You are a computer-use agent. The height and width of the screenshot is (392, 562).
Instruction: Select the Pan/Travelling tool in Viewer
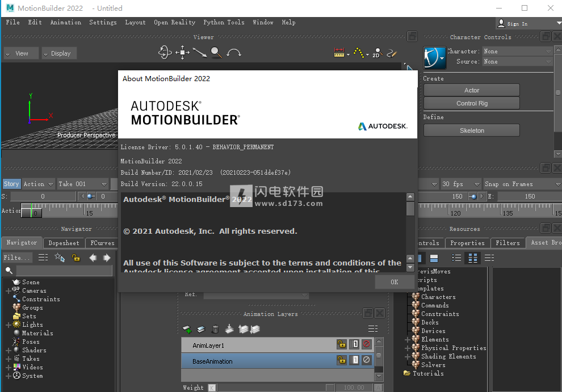[182, 52]
